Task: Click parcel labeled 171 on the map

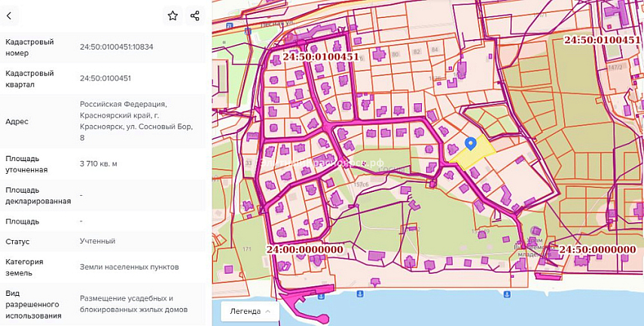Action: [246, 248]
